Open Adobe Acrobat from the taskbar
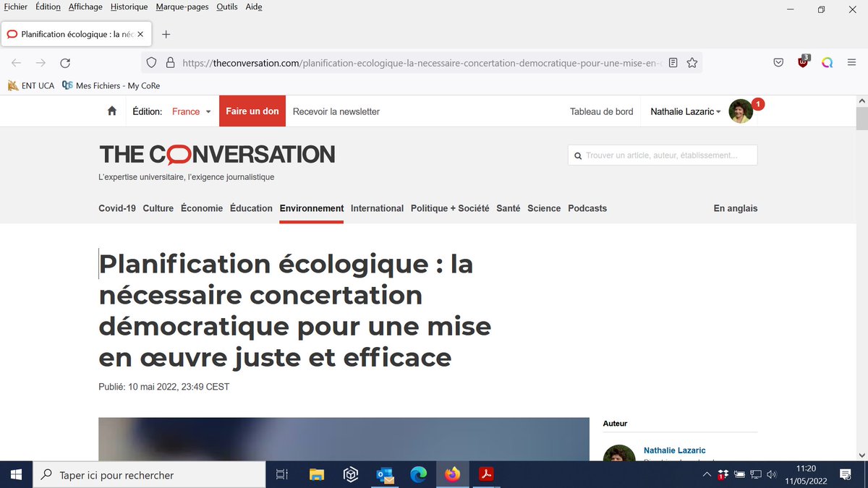This screenshot has height=488, width=868. 486,474
